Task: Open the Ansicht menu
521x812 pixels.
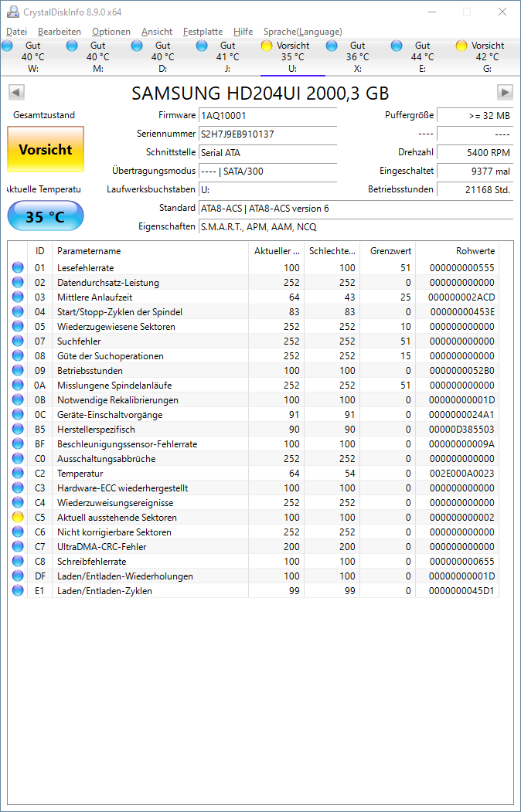Action: tap(157, 32)
